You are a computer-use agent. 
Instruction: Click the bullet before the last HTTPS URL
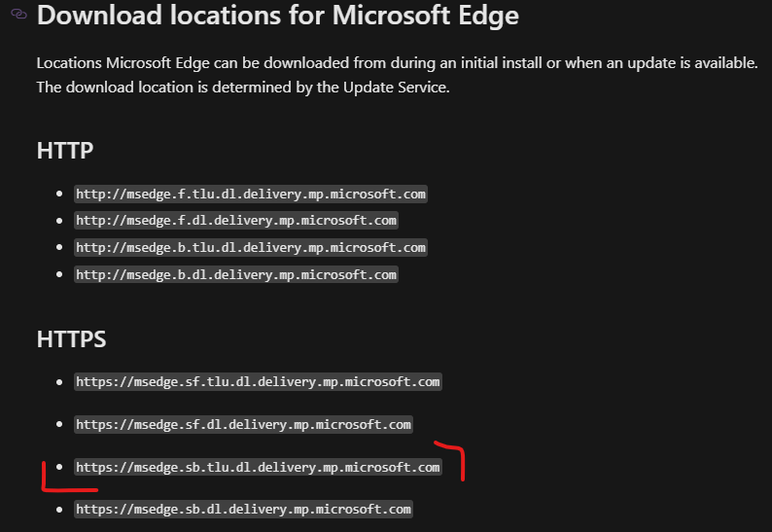tap(59, 509)
